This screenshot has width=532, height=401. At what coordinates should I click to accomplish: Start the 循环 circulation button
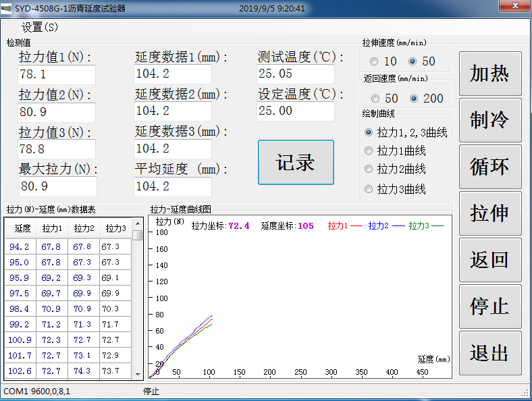(x=490, y=167)
